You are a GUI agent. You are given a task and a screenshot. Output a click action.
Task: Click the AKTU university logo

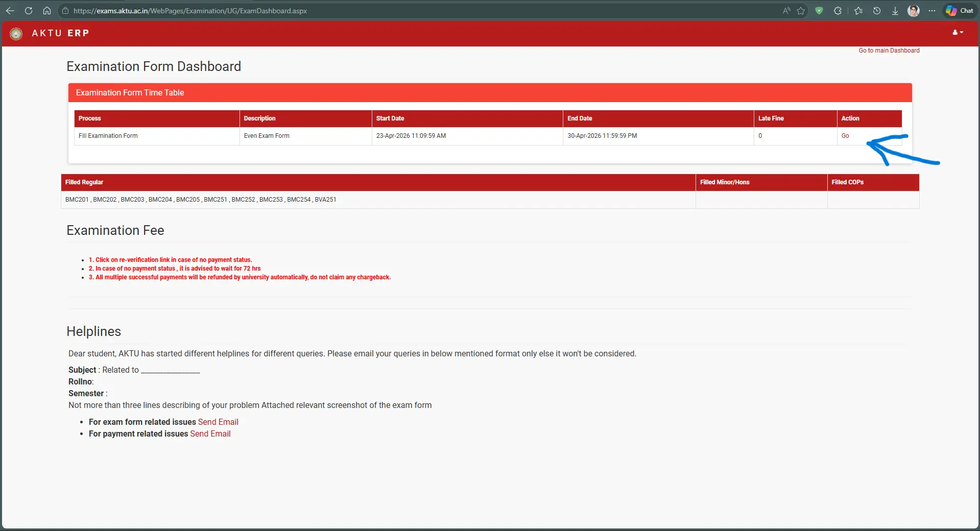click(x=16, y=34)
